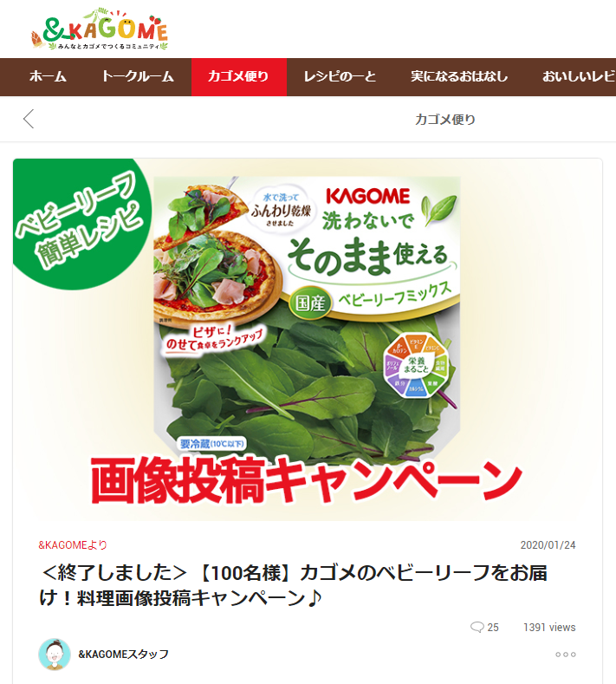This screenshot has height=684, width=616.
Task: Select the カゴメ便り tab
Action: 239,77
